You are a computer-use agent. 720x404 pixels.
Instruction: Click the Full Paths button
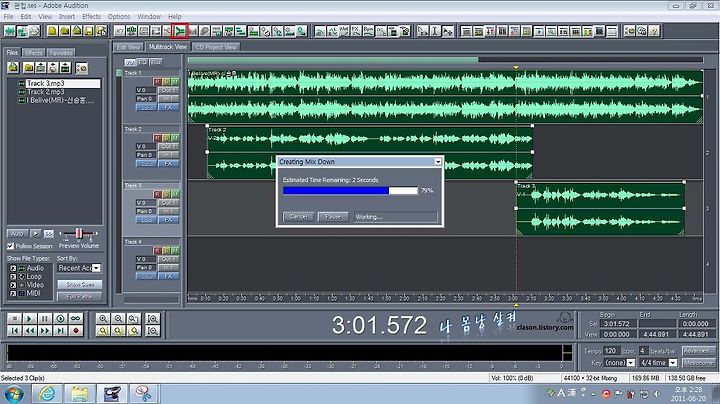(80, 297)
